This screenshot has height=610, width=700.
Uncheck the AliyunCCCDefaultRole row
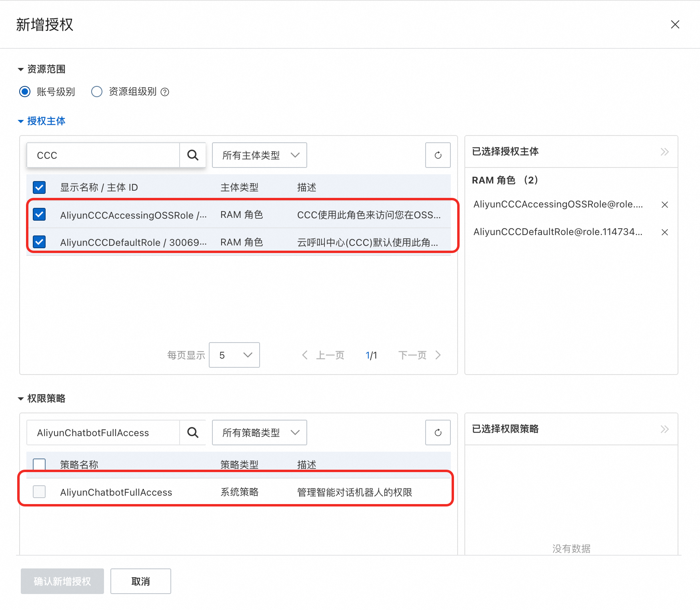39,242
